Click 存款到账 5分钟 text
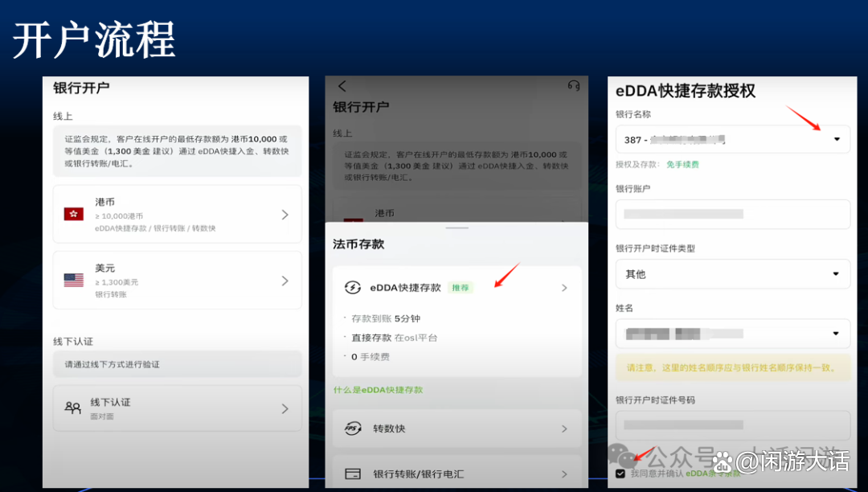The image size is (868, 492). [x=386, y=319]
